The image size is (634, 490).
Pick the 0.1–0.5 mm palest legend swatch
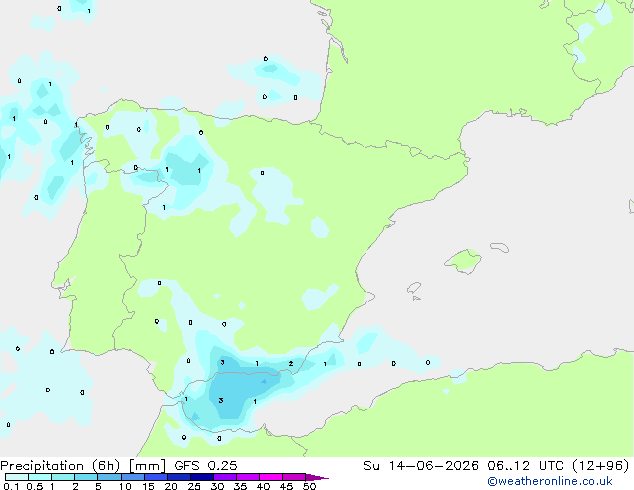(17, 477)
